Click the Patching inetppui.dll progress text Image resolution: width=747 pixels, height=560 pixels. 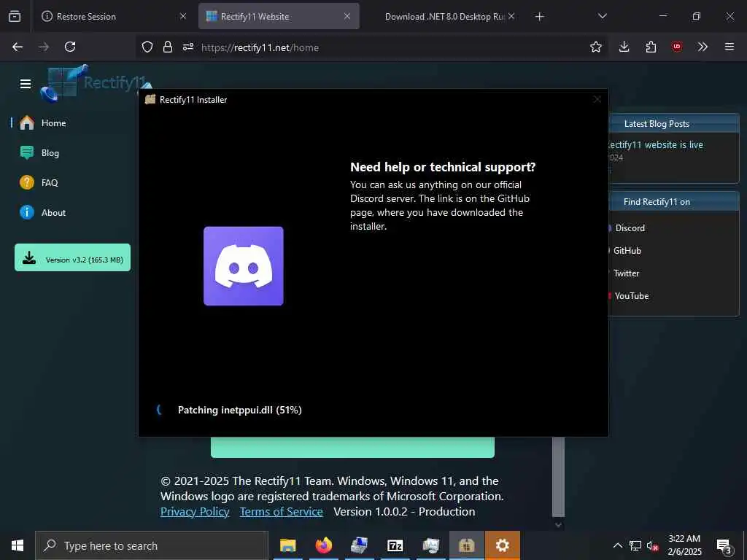pos(239,410)
